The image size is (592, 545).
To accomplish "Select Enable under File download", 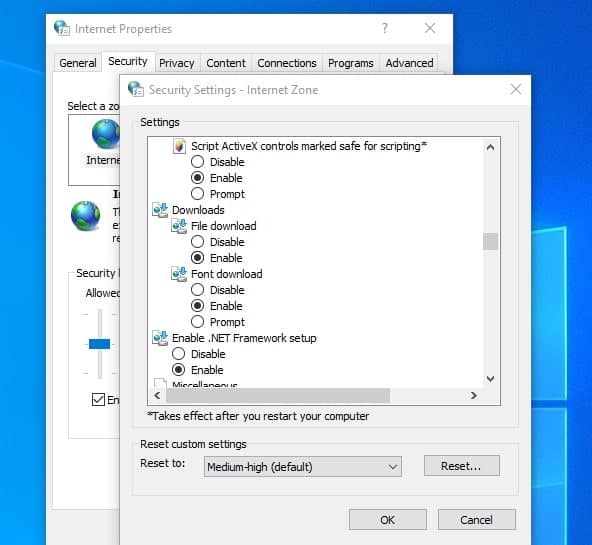I will pos(197,258).
